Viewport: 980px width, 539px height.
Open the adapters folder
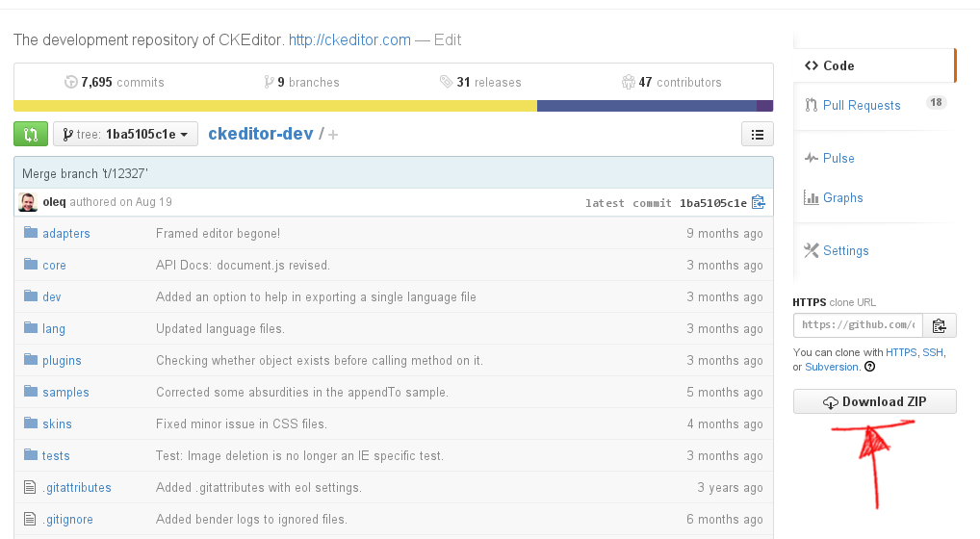coord(66,234)
